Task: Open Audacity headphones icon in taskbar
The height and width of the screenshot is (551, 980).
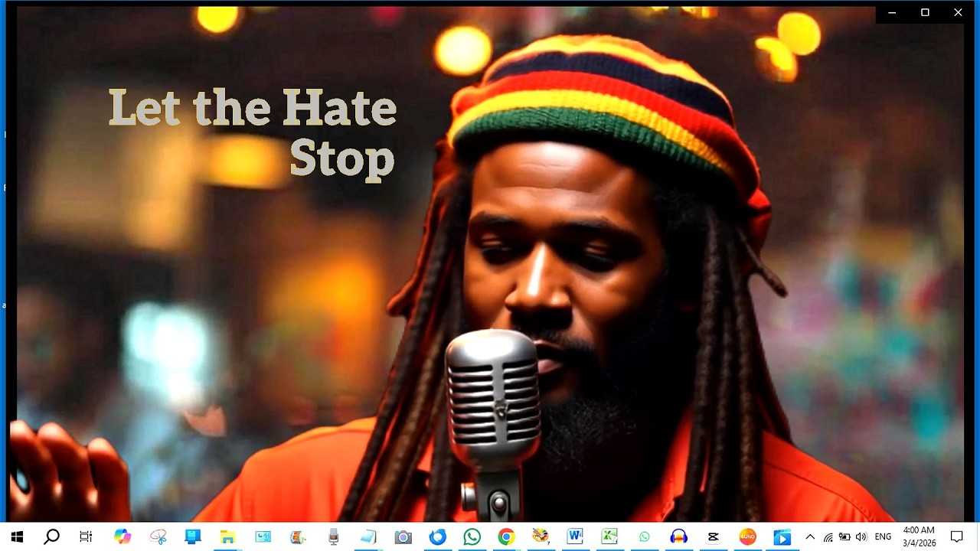Action: [x=678, y=536]
